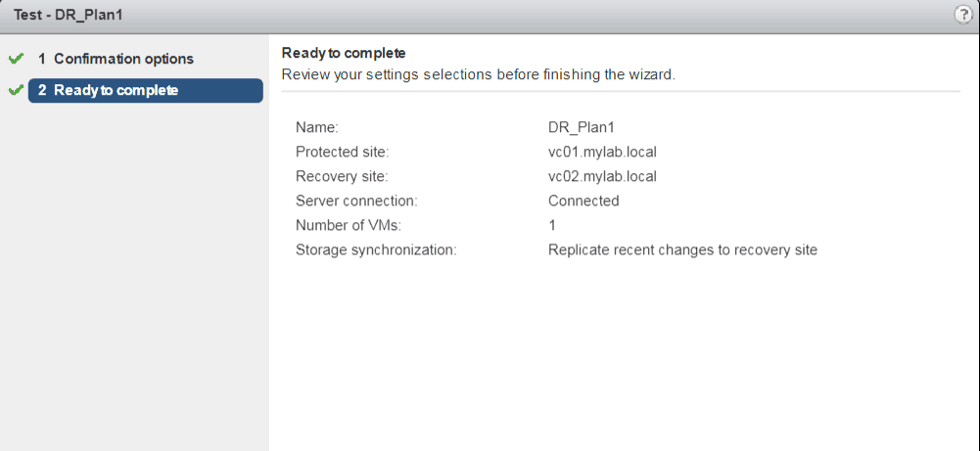Select the Connected status value
The height and width of the screenshot is (451, 980).
tap(583, 201)
